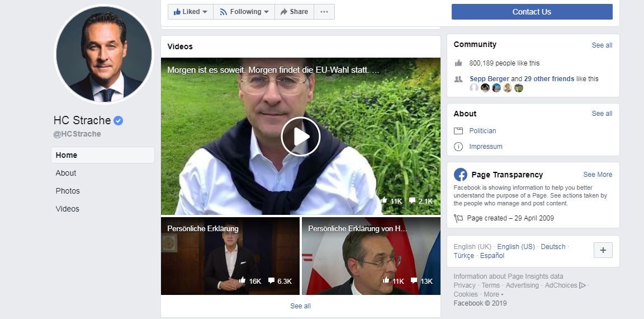
Task: Click the @HCStrache username text
Action: (x=77, y=134)
